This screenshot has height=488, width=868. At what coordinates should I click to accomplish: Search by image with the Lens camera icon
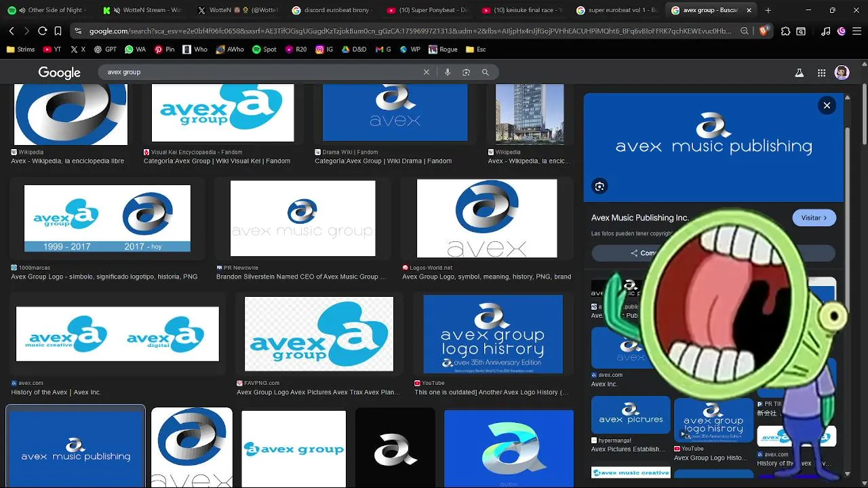[466, 72]
